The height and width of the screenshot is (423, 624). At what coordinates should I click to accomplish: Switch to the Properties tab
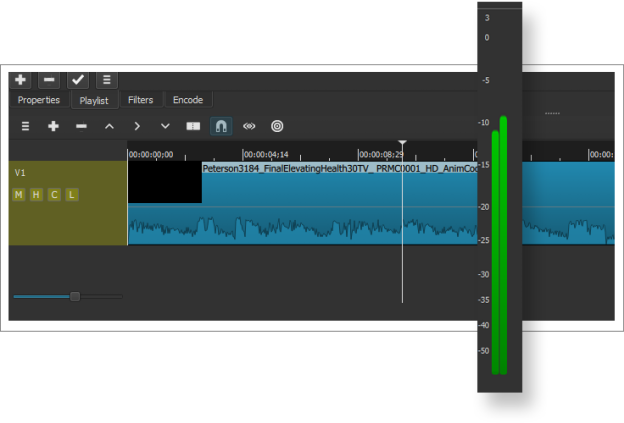point(39,100)
